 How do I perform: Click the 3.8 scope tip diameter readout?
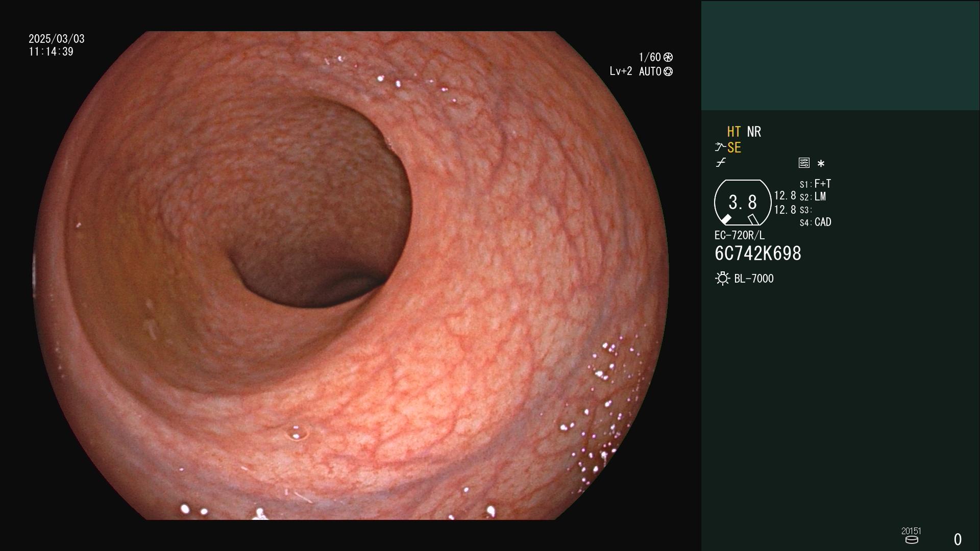743,203
